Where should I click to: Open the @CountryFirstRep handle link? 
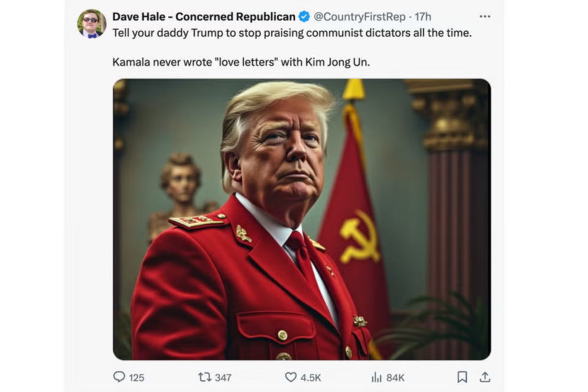[360, 17]
